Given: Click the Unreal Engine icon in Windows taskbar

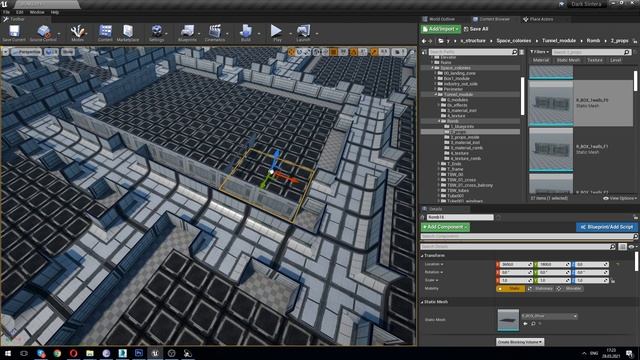Looking at the screenshot, I should (155, 353).
